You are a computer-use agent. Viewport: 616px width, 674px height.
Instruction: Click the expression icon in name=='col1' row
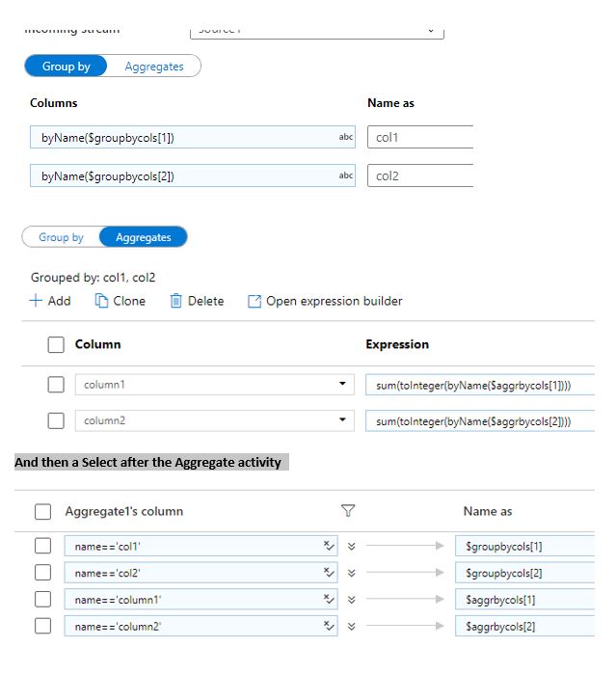point(329,546)
